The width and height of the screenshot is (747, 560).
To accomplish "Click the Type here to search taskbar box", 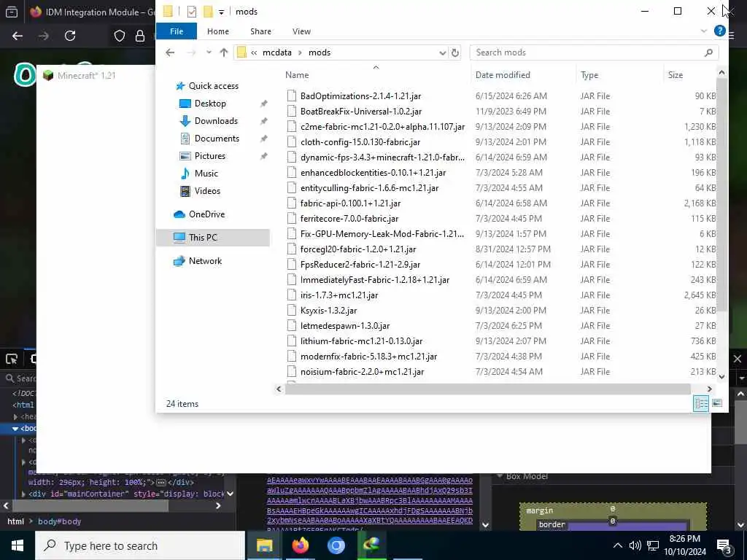I will click(x=140, y=545).
